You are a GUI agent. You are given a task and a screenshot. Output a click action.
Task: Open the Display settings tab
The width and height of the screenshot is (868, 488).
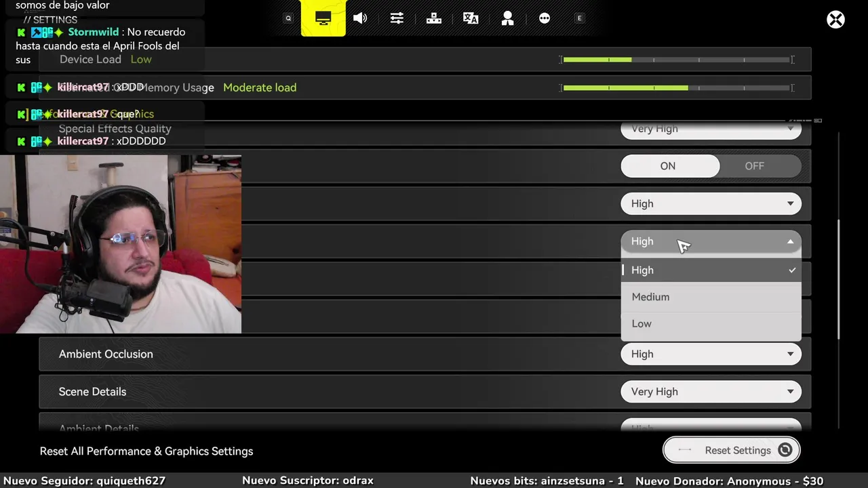[323, 18]
